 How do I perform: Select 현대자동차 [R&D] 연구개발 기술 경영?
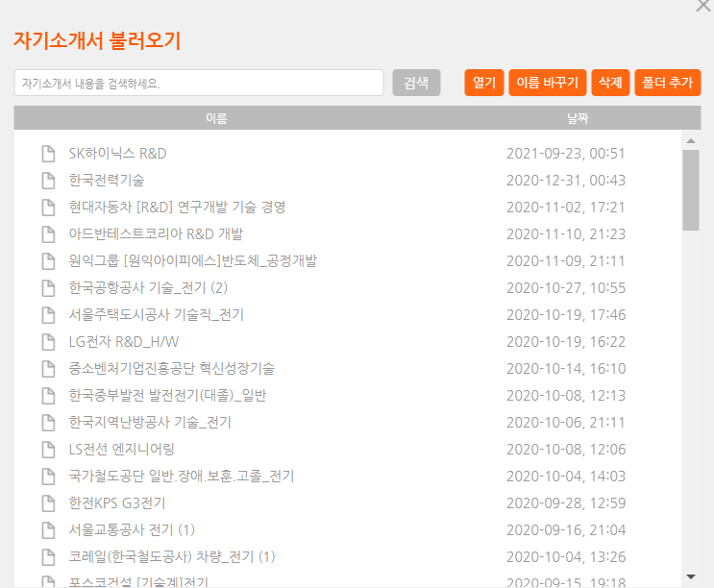coord(177,208)
